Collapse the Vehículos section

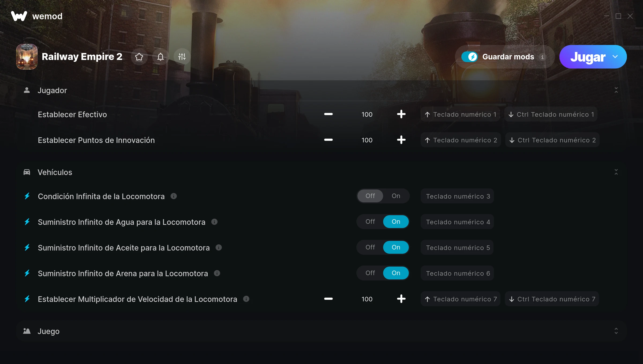coord(616,172)
